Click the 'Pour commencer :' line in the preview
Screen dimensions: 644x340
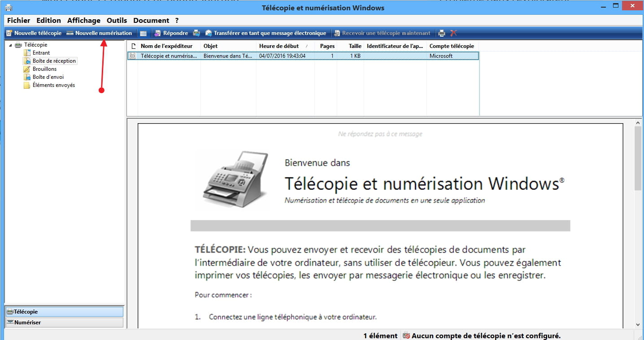tap(223, 295)
